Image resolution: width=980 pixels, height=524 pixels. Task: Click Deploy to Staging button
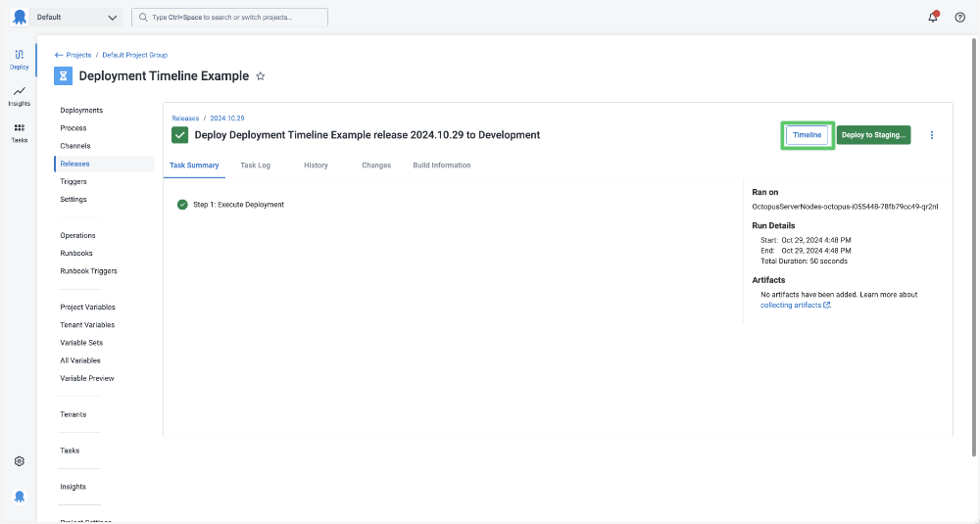pos(873,135)
